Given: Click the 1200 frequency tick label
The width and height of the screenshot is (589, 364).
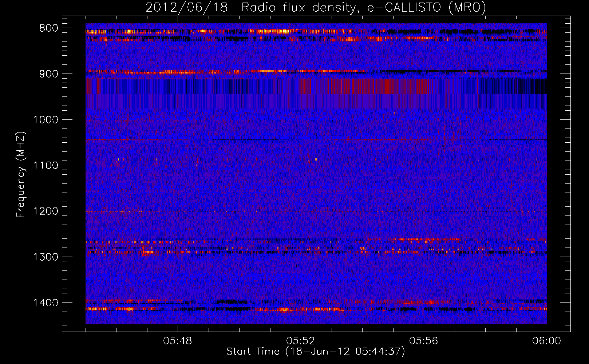Looking at the screenshot, I should (x=46, y=211).
